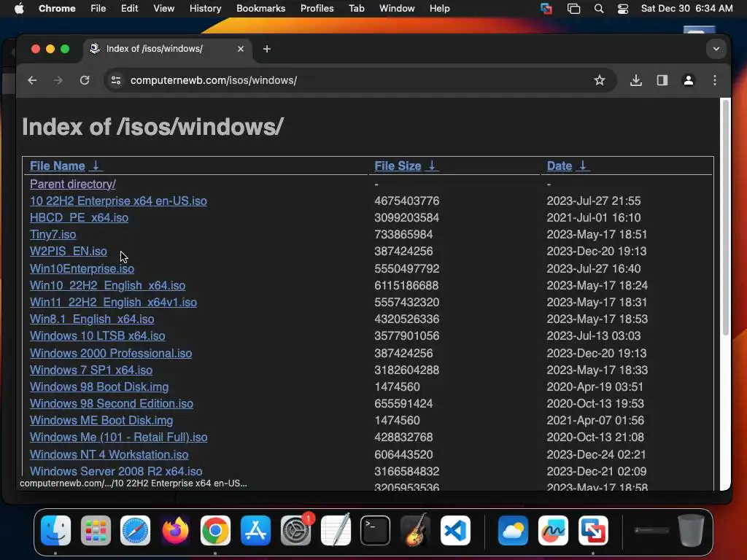Open Parent directory link
This screenshot has height=560, width=747.
72,184
